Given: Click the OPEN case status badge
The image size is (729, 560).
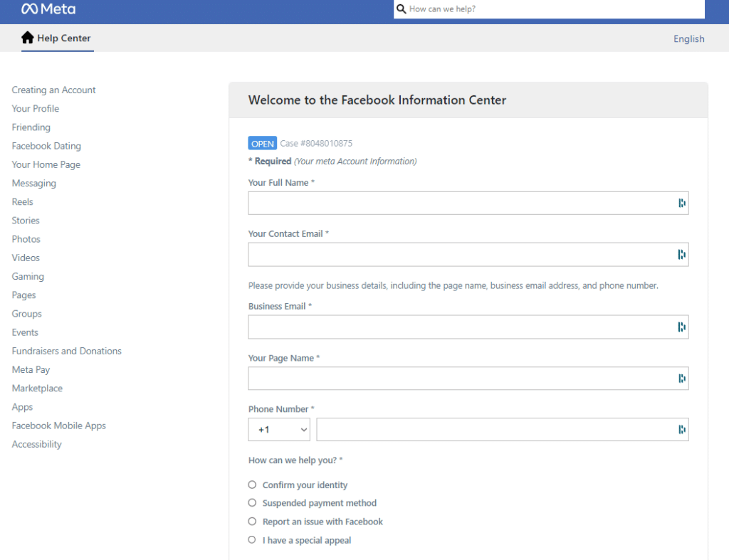Looking at the screenshot, I should 262,143.
